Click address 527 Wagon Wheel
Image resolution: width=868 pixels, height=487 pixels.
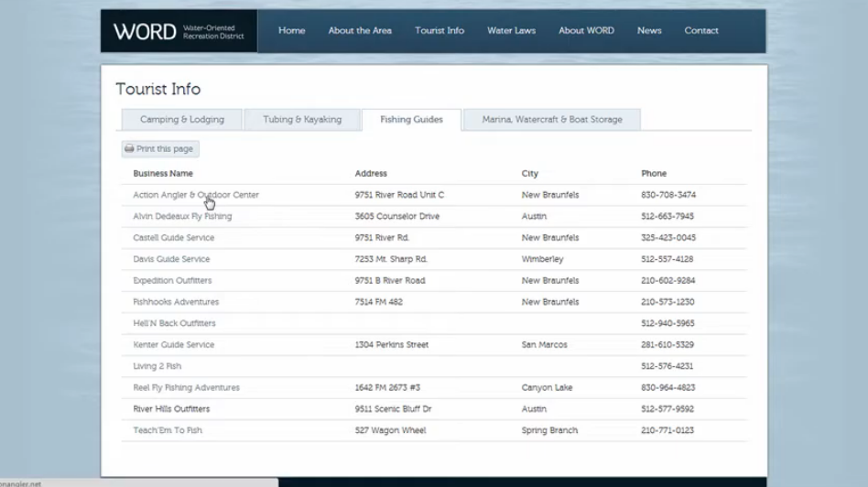tap(390, 430)
